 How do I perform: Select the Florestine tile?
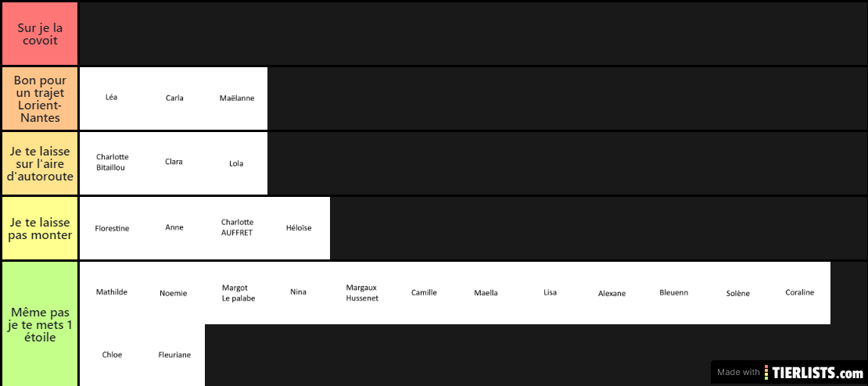[x=111, y=228]
